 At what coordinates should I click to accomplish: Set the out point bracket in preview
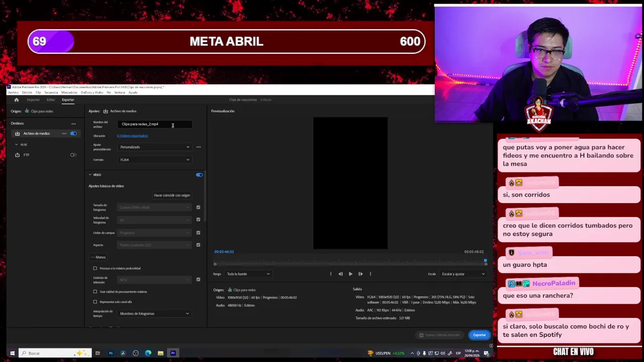pos(370,274)
